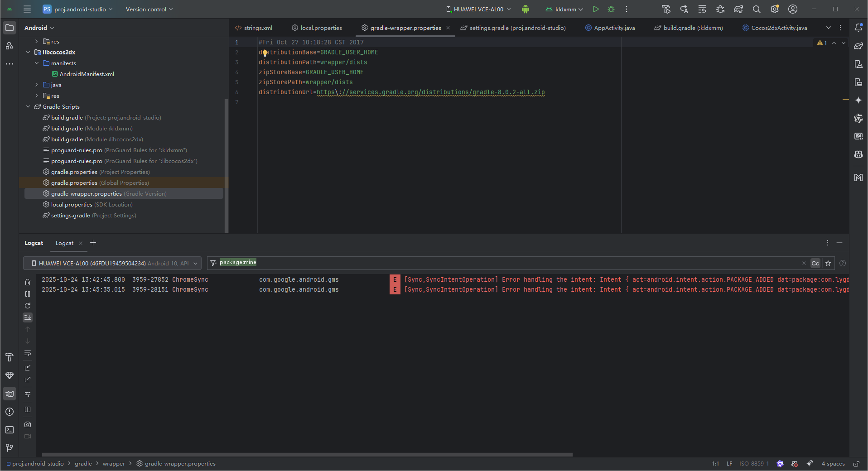Image resolution: width=868 pixels, height=471 pixels.
Task: Open Notifications bell in right sidebar
Action: [x=858, y=28]
